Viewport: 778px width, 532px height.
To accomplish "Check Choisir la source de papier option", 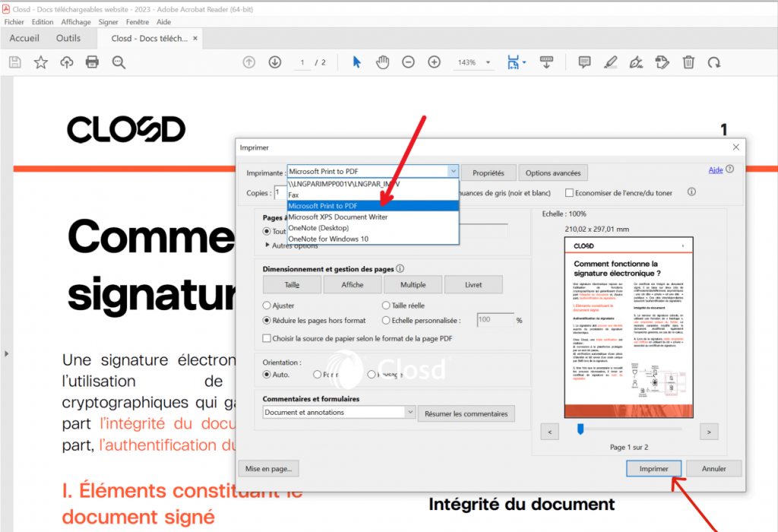I will pos(267,338).
